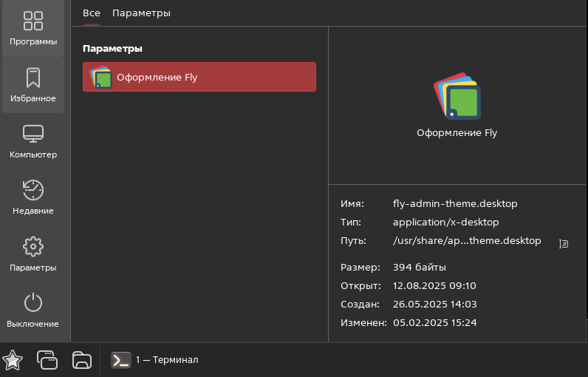Click the 394 байты size value

[419, 267]
